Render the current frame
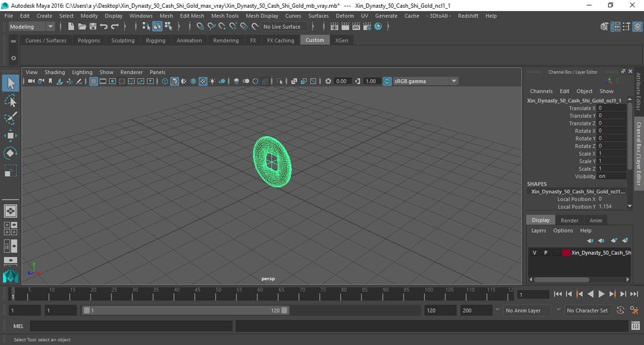Viewport: 644px width, 345px height. click(x=345, y=27)
